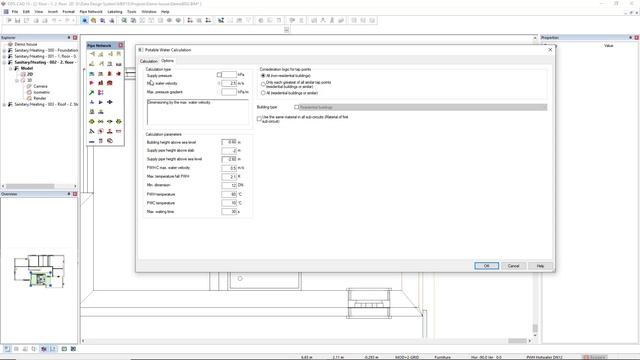640x360 pixels.
Task: Select the Options tab in the dialog
Action: pos(167,61)
